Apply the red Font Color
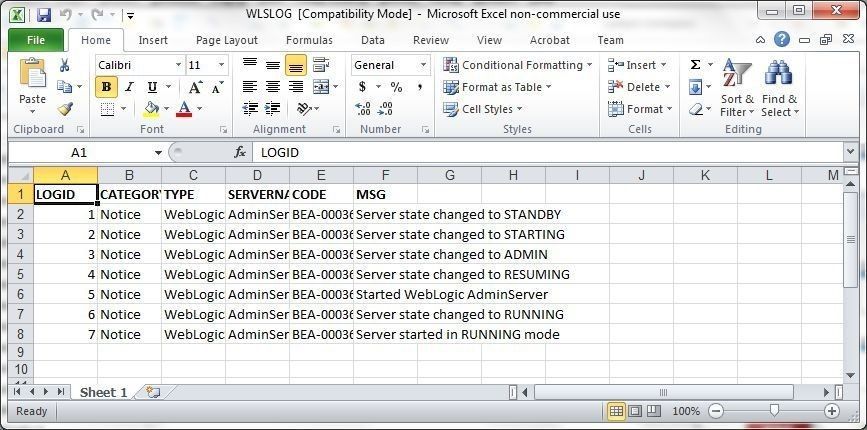Image resolution: width=867 pixels, height=430 pixels. coord(184,109)
